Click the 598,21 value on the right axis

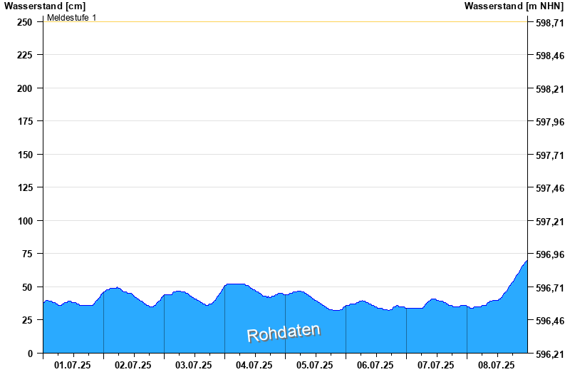550,89
